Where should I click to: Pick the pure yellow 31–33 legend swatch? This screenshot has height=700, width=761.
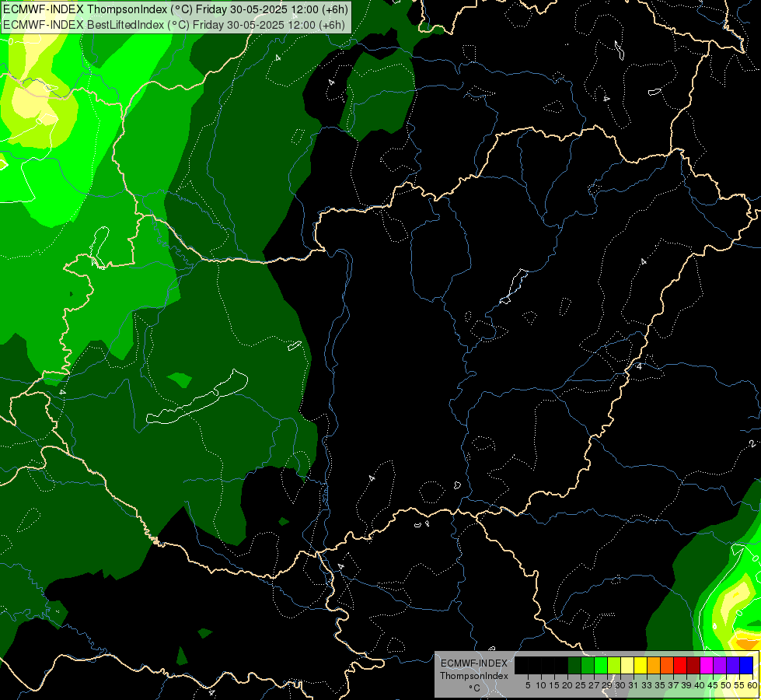641,665
